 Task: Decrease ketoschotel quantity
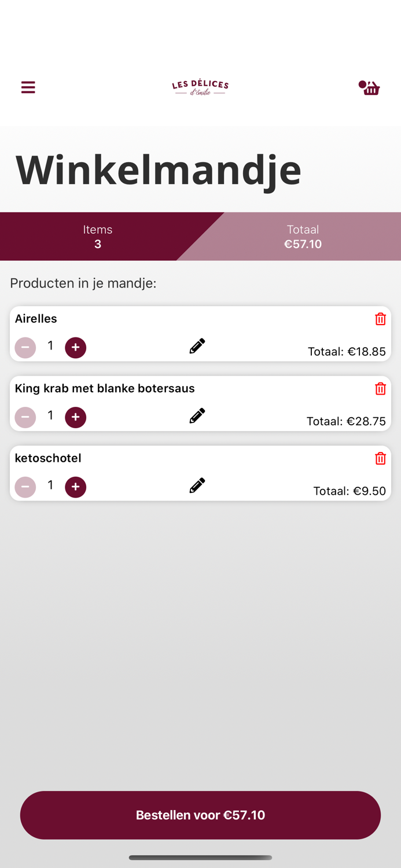pyautogui.click(x=25, y=487)
